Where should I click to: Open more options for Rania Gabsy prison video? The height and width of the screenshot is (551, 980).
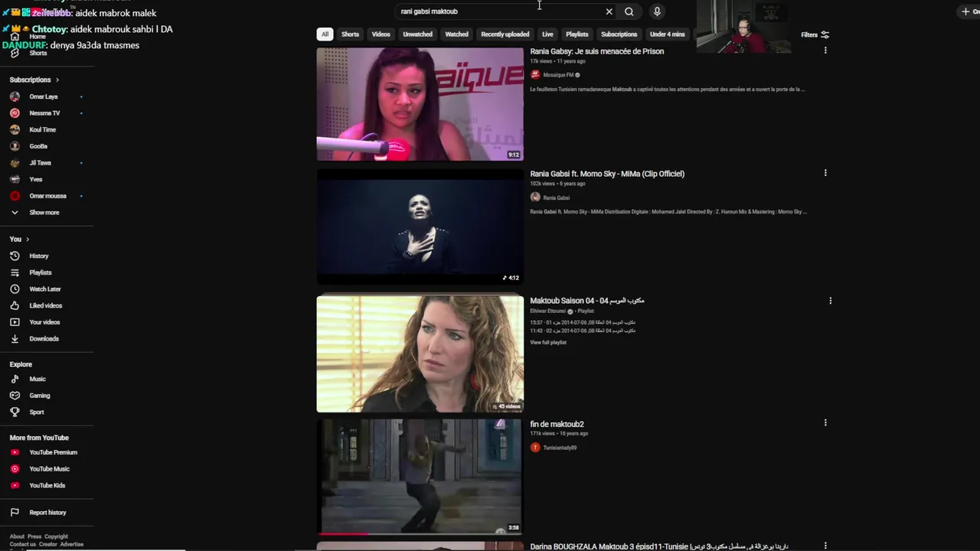(825, 51)
